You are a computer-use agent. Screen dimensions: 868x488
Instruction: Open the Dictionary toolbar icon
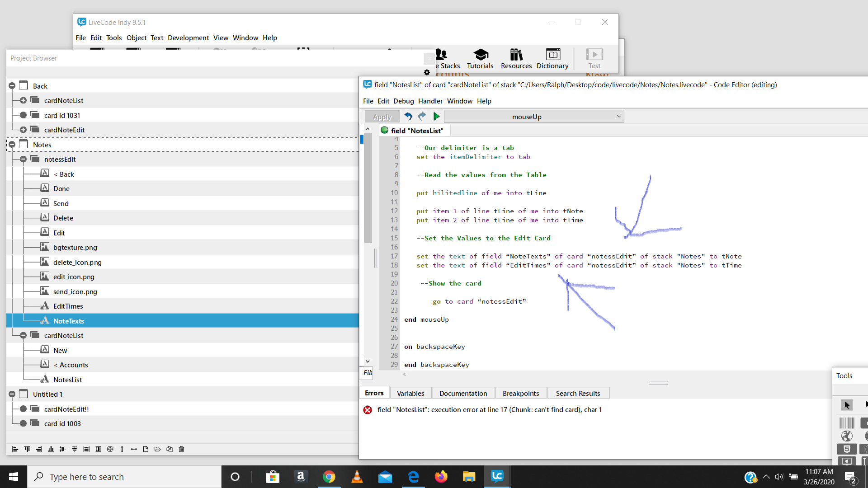552,59
